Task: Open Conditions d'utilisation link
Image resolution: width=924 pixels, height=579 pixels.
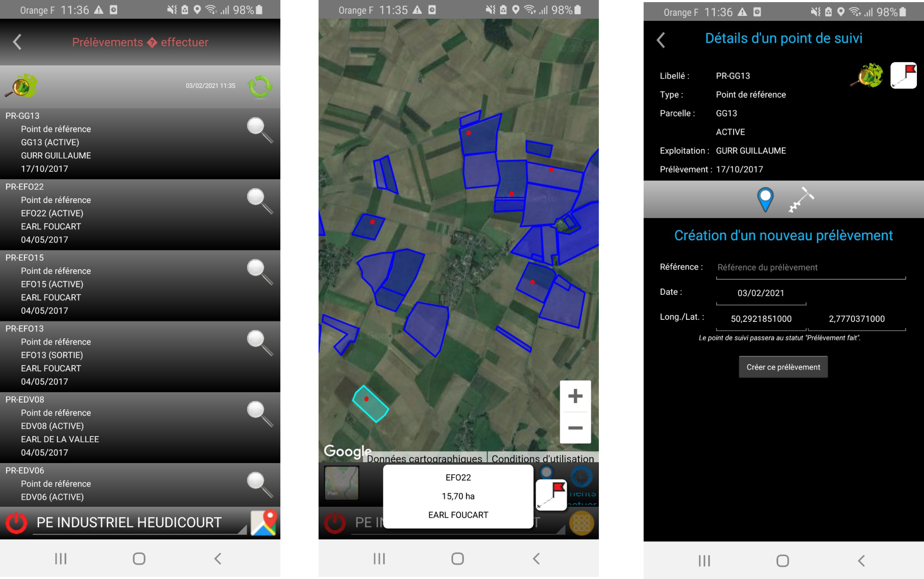Action: coord(542,458)
